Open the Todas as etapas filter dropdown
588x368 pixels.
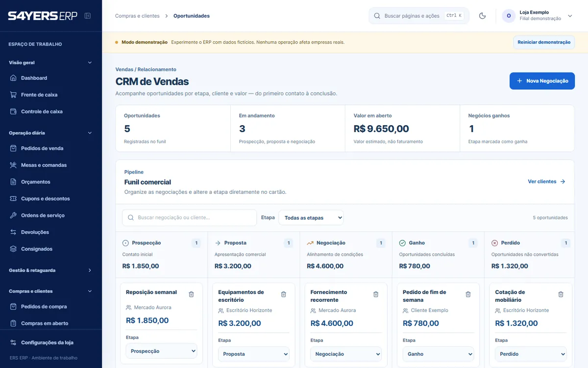pos(311,218)
